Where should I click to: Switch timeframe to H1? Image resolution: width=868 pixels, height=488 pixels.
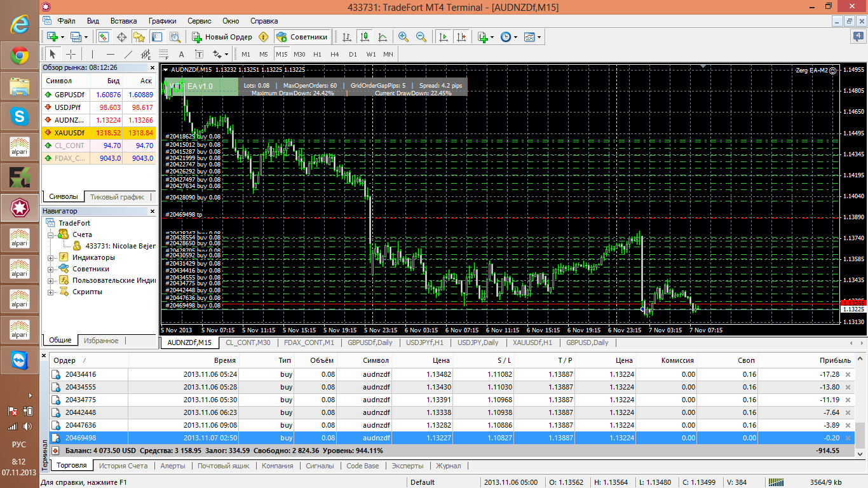click(x=317, y=54)
